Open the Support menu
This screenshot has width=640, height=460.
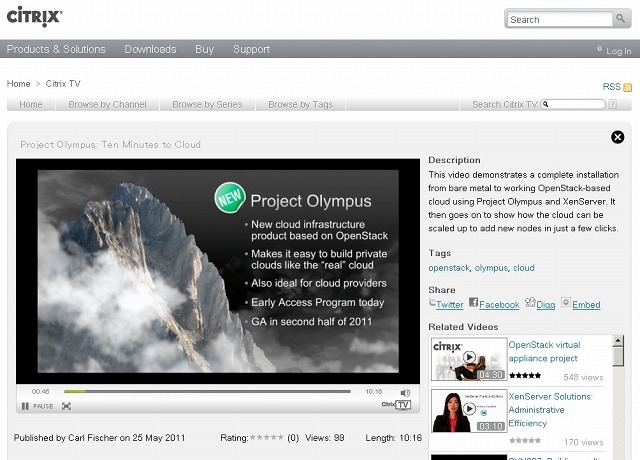(251, 49)
